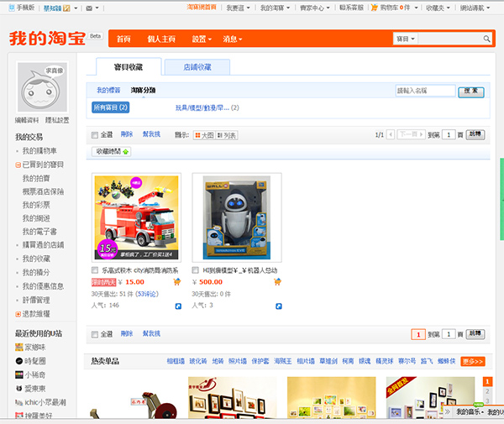The image size is (504, 424).
Task: Click the 請輸入名稱 name input field
Action: click(426, 91)
